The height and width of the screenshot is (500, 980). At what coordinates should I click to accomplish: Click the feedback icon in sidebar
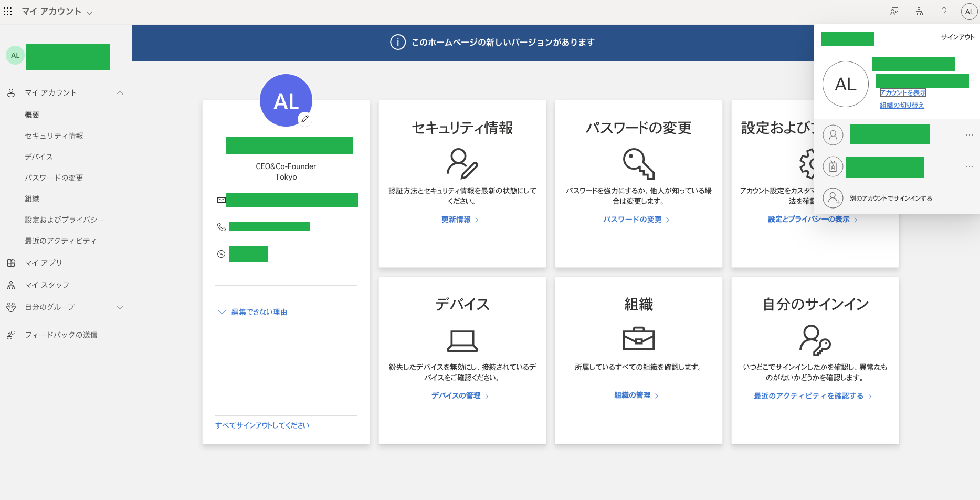pos(11,335)
